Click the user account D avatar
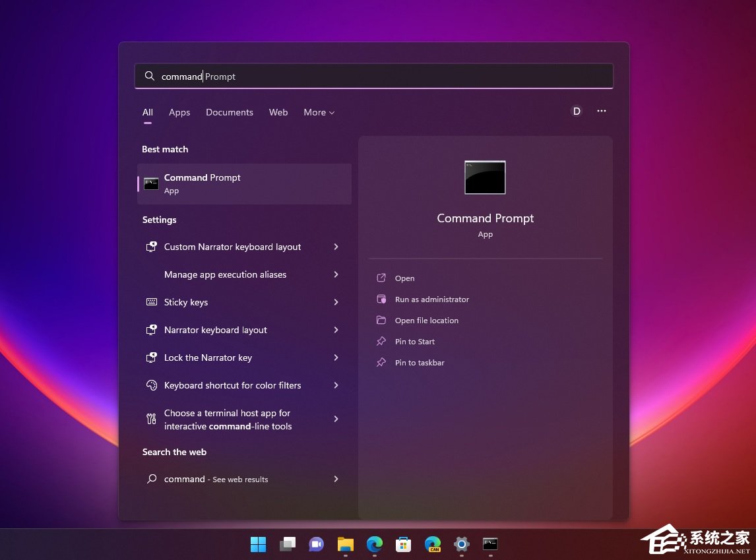756x560 pixels. click(577, 111)
